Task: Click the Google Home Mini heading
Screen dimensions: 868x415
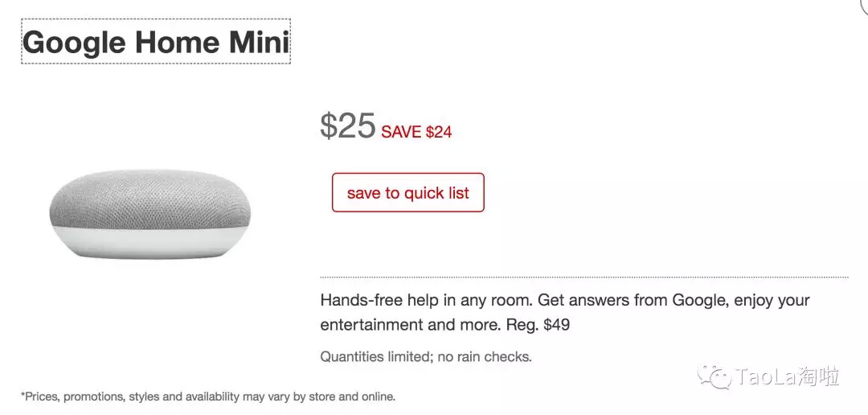Action: click(x=155, y=42)
